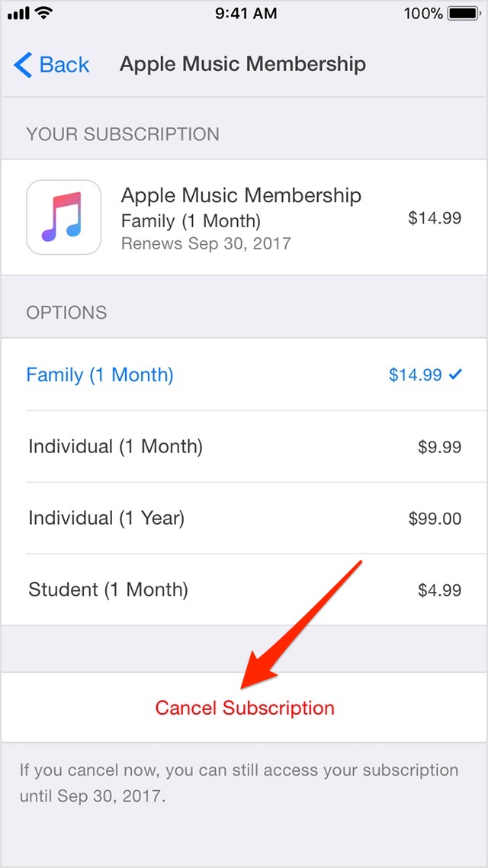
Task: Tap the battery icon in status bar
Action: (x=463, y=14)
